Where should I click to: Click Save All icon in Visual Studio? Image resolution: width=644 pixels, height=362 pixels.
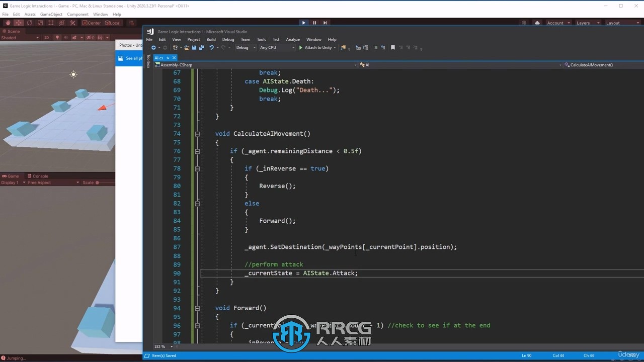pyautogui.click(x=201, y=48)
